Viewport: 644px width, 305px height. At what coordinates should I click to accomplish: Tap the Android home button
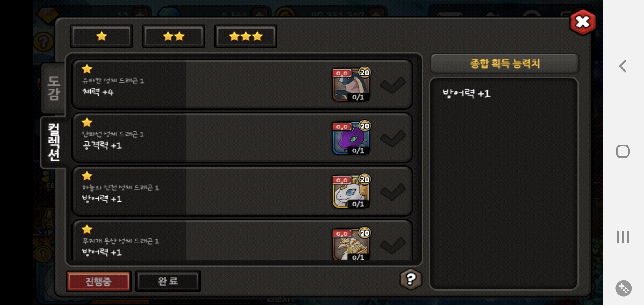pyautogui.click(x=623, y=151)
